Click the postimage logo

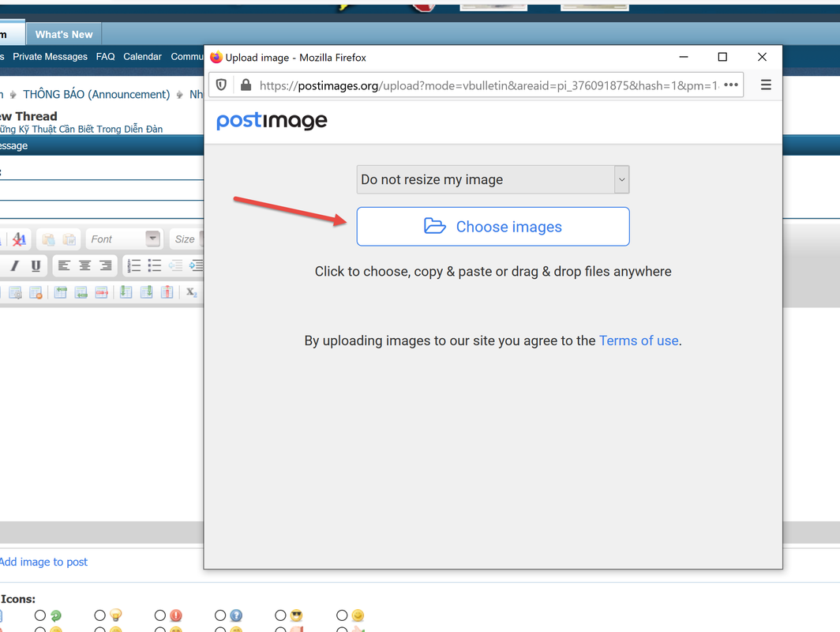[x=272, y=121]
